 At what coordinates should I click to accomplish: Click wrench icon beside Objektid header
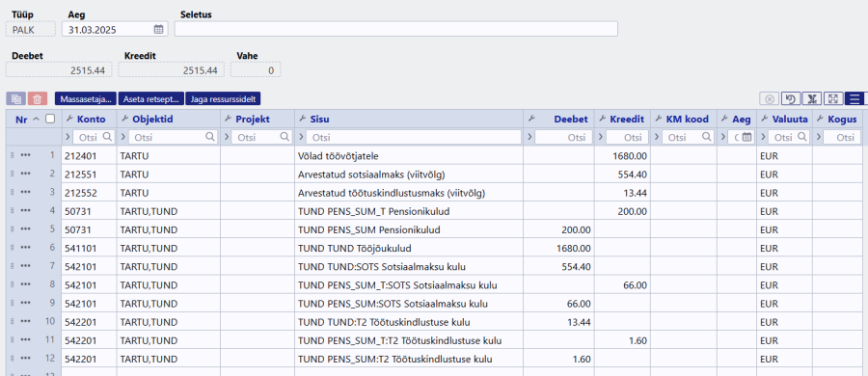(124, 119)
